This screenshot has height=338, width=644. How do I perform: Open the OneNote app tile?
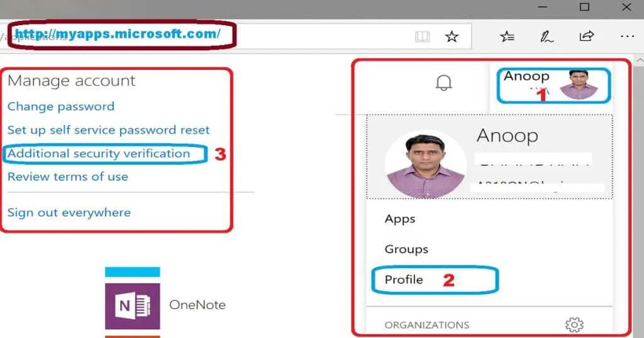tap(133, 305)
